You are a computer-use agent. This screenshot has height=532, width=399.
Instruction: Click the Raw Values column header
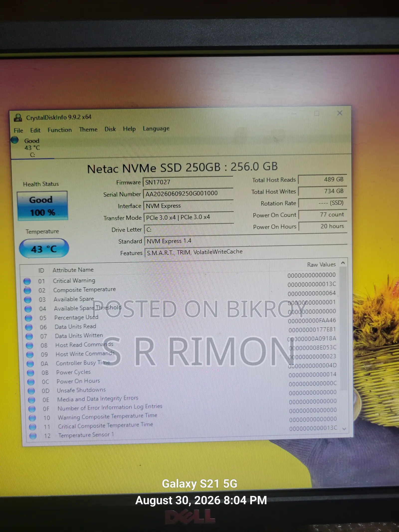[x=321, y=265]
